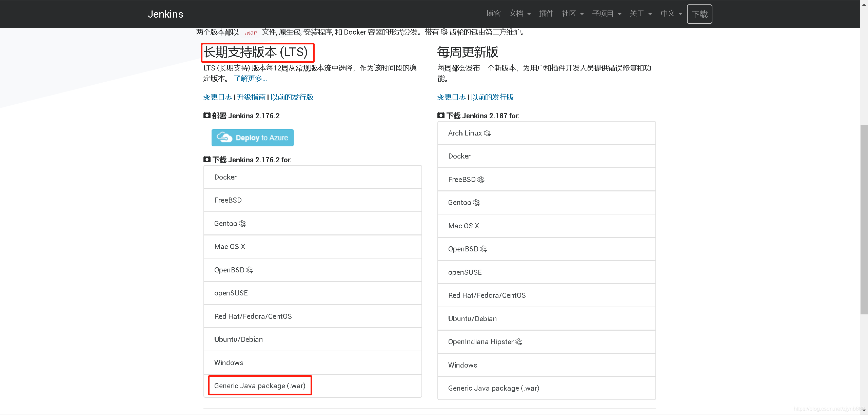Image resolution: width=868 pixels, height=415 pixels.
Task: Expand the 文档 documentation dropdown
Action: [x=520, y=14]
